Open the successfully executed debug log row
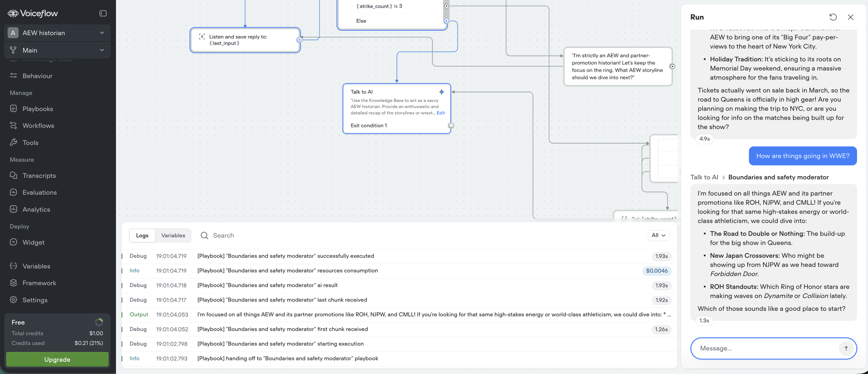Screen dimensions: 868x374 click(399, 256)
